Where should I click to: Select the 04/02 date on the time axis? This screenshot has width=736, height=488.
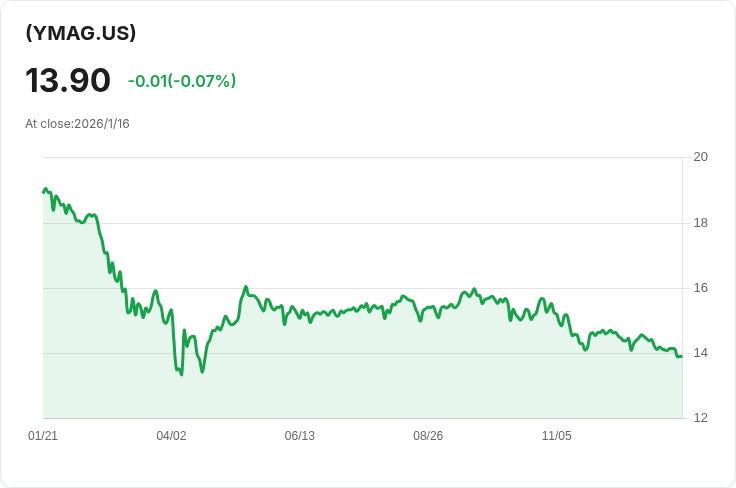coord(171,436)
